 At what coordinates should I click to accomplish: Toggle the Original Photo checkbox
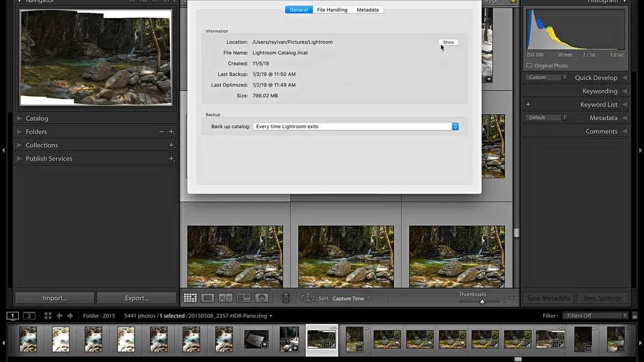tap(529, 65)
